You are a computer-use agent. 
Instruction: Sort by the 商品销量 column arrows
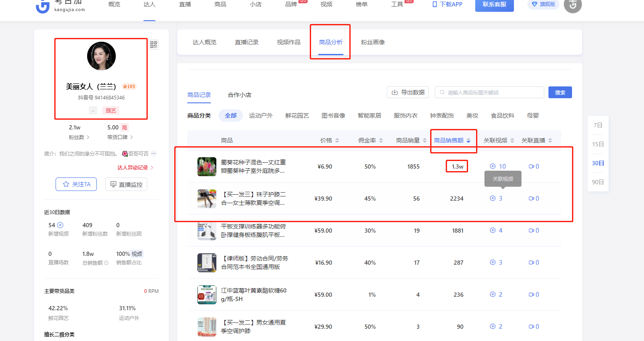pyautogui.click(x=425, y=140)
